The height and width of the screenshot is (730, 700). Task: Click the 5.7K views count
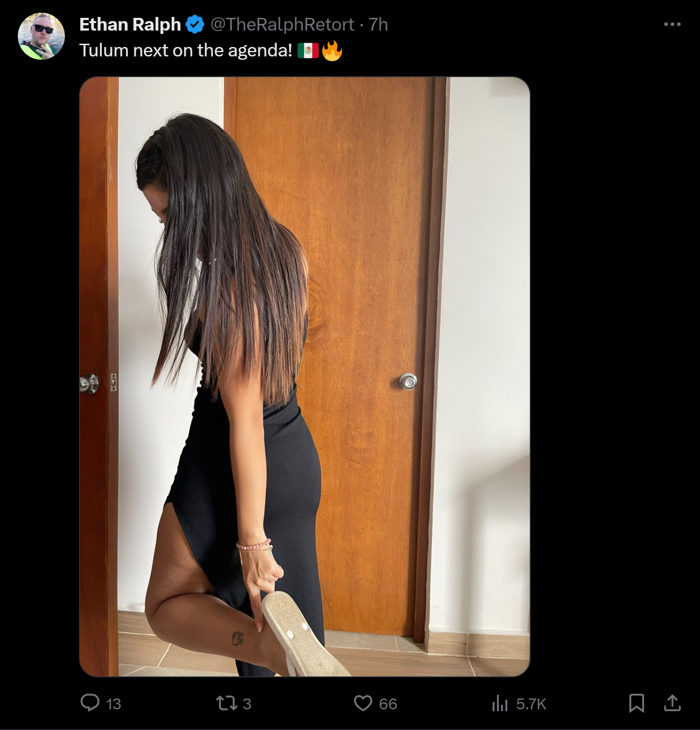pyautogui.click(x=531, y=704)
